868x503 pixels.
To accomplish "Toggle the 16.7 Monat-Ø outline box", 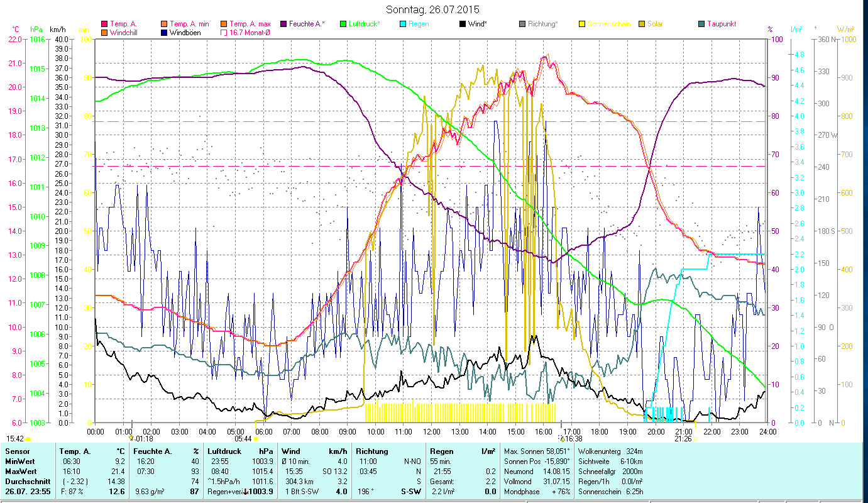I will [224, 33].
